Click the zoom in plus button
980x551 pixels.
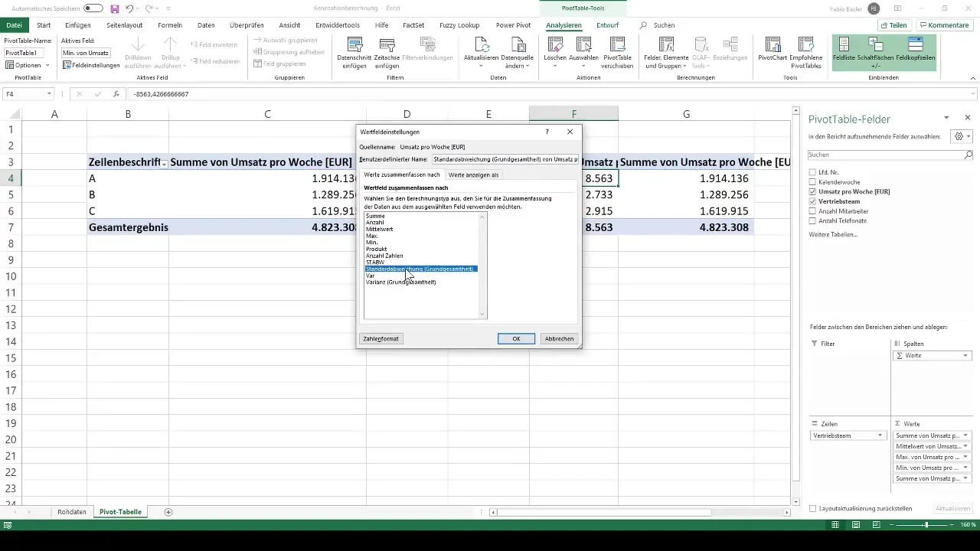[x=951, y=525]
